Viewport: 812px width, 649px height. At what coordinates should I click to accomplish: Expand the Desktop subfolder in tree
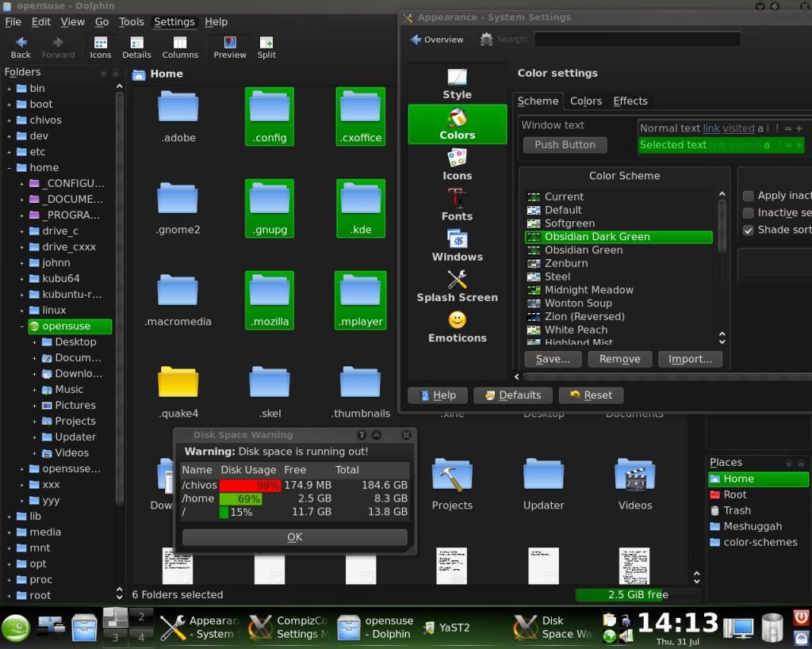tap(34, 342)
